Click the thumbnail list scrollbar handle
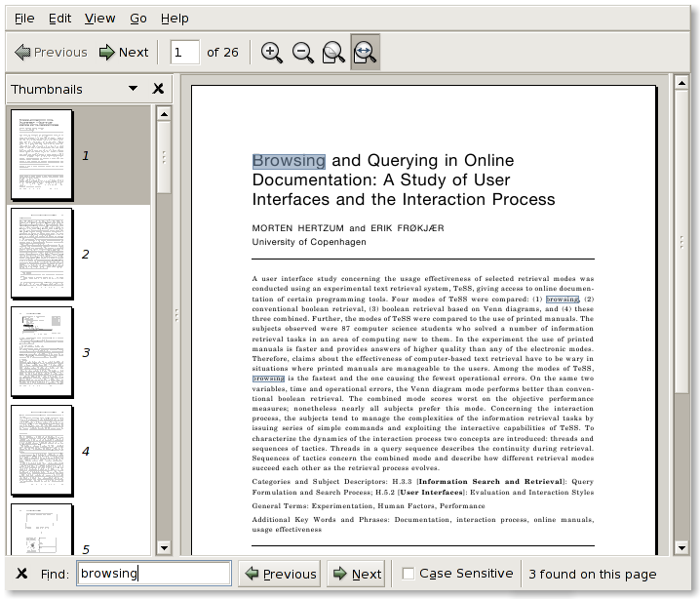This screenshot has height=599, width=700. [x=165, y=157]
